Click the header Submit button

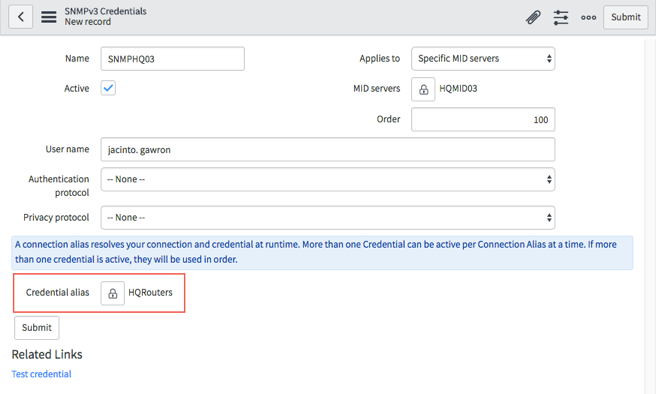tap(625, 17)
